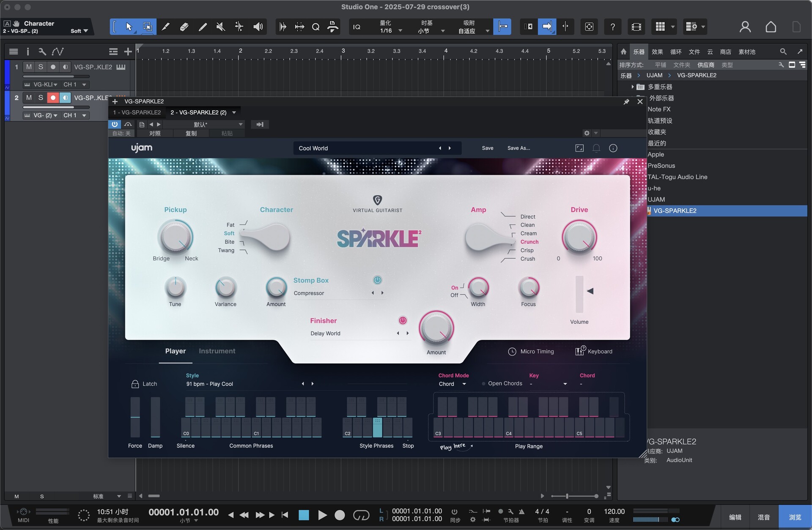Open the 编辑 edit view
The image size is (812, 530).
click(x=735, y=517)
